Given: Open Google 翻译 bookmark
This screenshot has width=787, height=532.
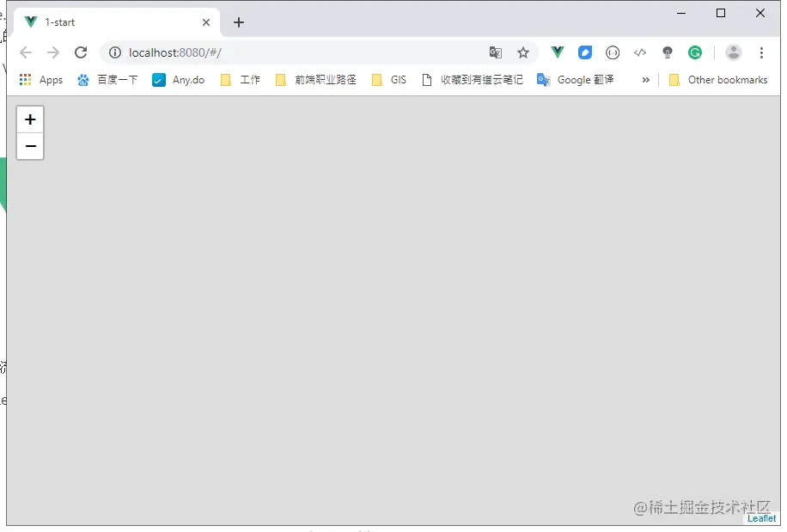Looking at the screenshot, I should tap(576, 80).
